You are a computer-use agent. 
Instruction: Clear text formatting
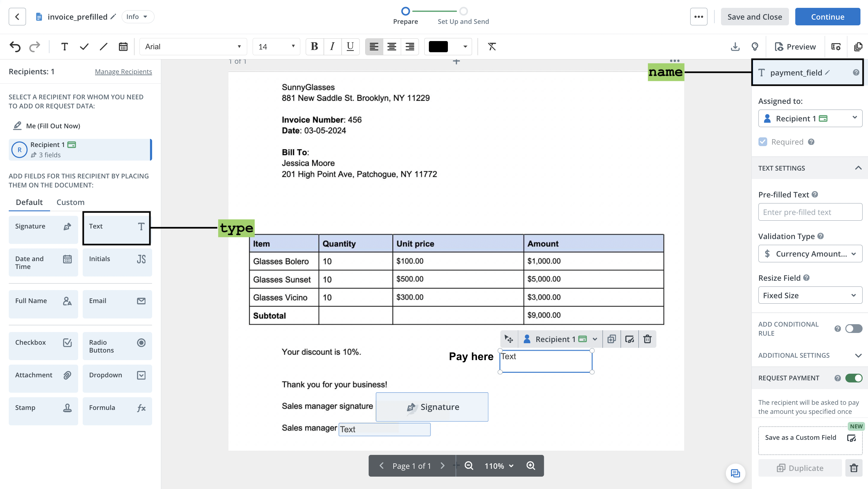pos(492,46)
